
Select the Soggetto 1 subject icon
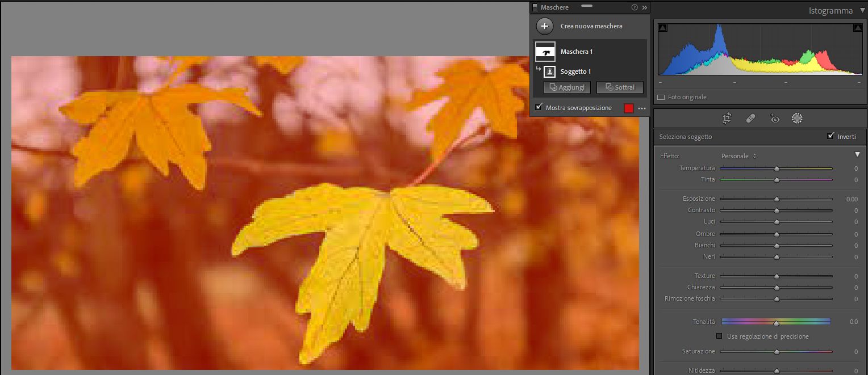point(549,71)
